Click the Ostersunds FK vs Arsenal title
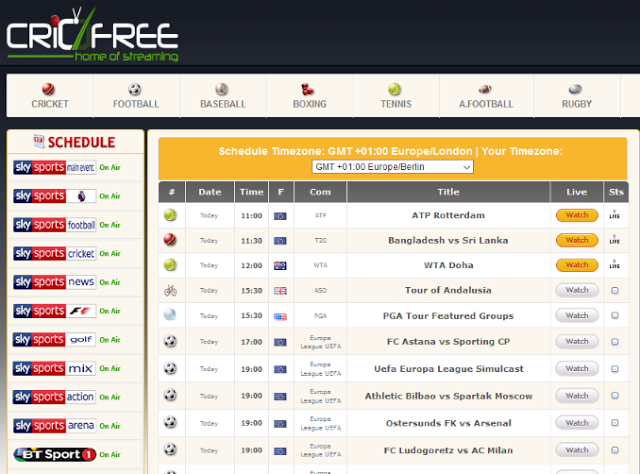The width and height of the screenshot is (640, 474). click(448, 423)
